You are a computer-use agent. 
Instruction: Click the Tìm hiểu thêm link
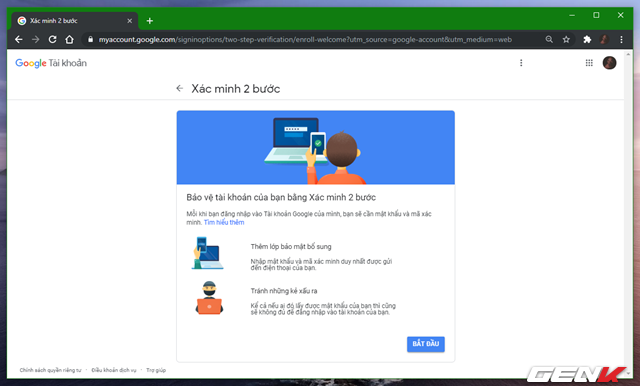pyautogui.click(x=224, y=222)
